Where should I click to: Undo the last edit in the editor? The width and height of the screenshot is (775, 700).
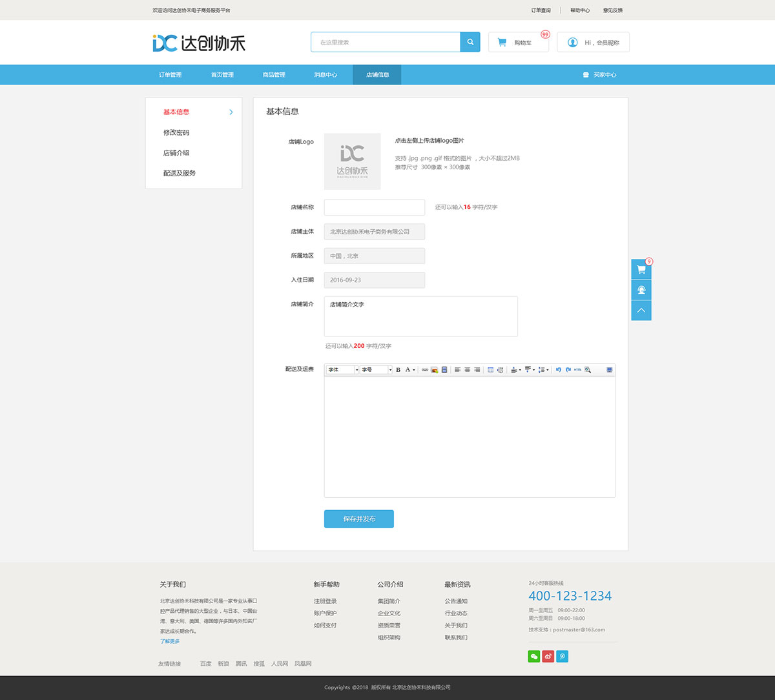click(x=559, y=369)
